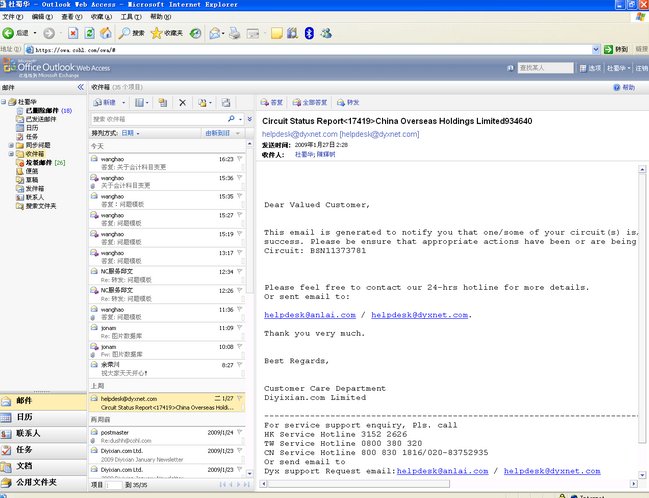This screenshot has height=498, width=649.
Task: Click the yellow note icon in IE toolbar
Action: click(x=276, y=33)
